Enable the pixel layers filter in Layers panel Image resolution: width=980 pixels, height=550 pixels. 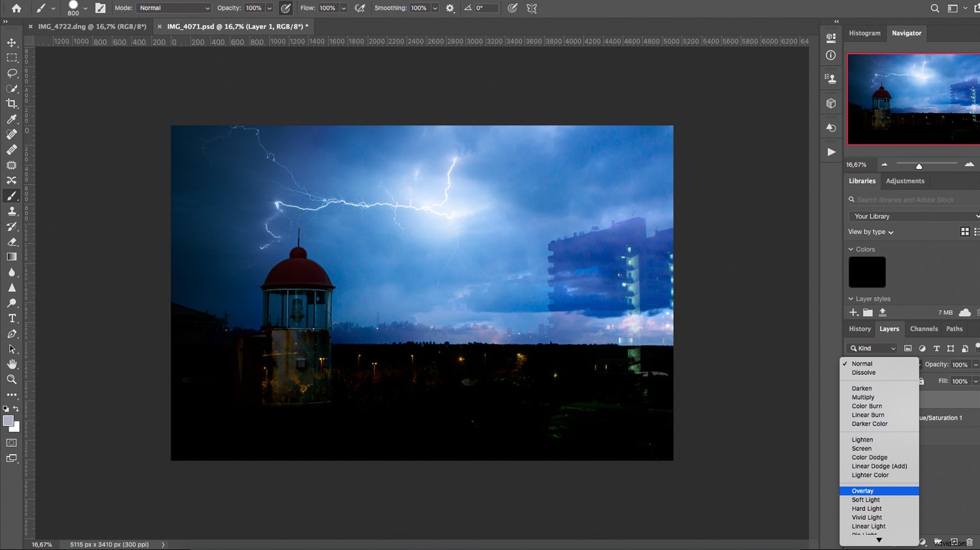pyautogui.click(x=907, y=348)
